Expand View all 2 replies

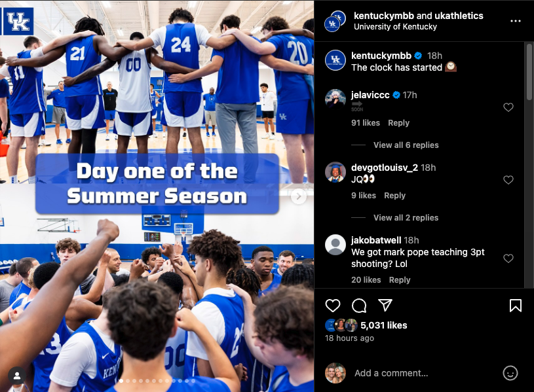406,217
